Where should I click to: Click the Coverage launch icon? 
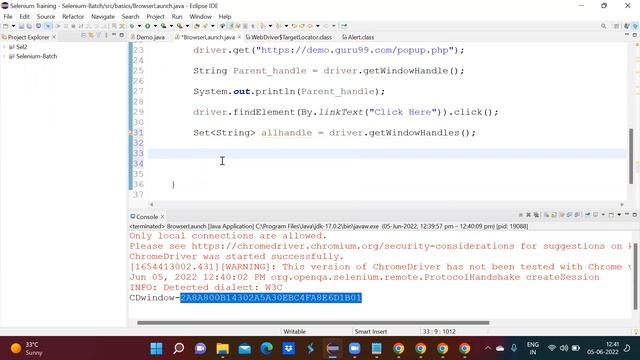click(x=163, y=26)
